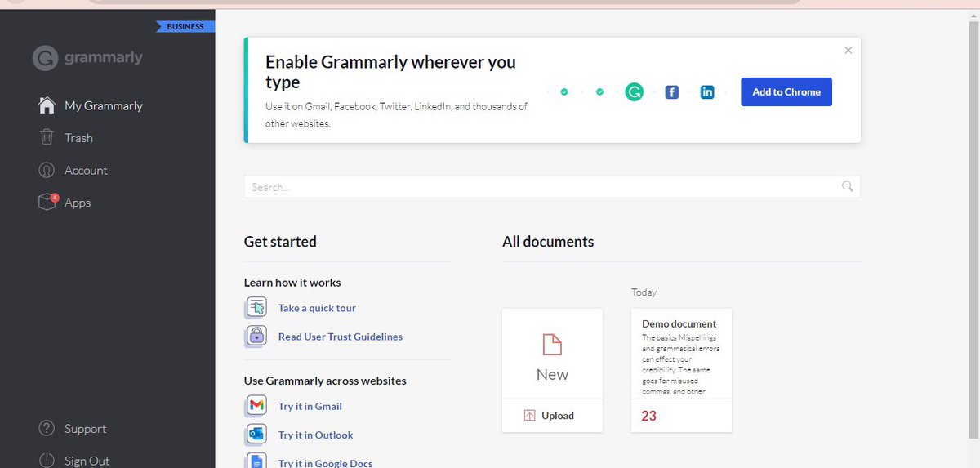This screenshot has height=468, width=980.
Task: Click the BUSINESS plan badge
Action: [x=185, y=26]
